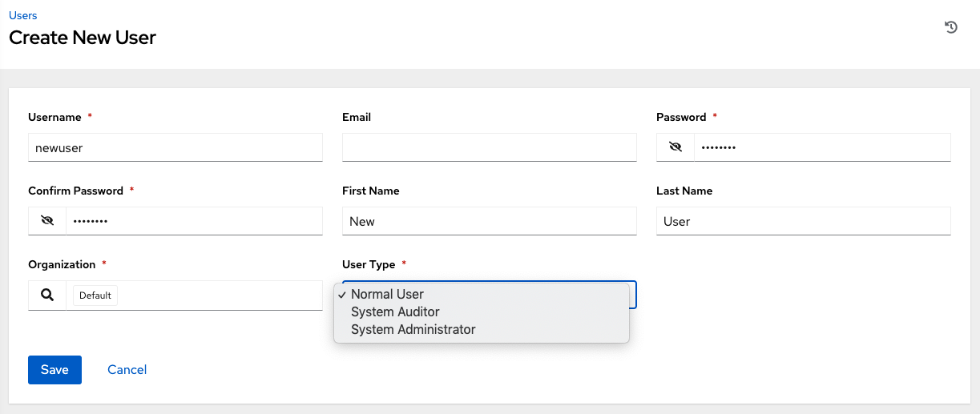Screen dimensions: 980x414
Task: Go back via the Users breadcrumb link
Action: (x=22, y=15)
